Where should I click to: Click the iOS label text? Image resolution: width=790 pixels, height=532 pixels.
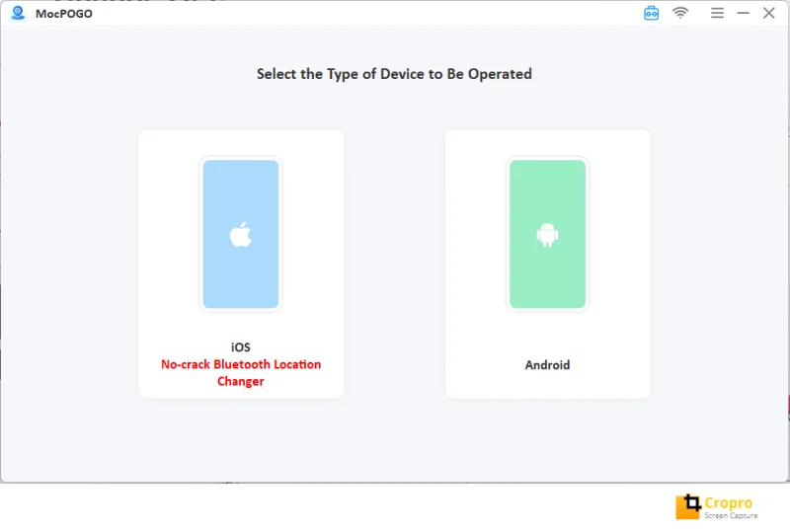click(241, 347)
